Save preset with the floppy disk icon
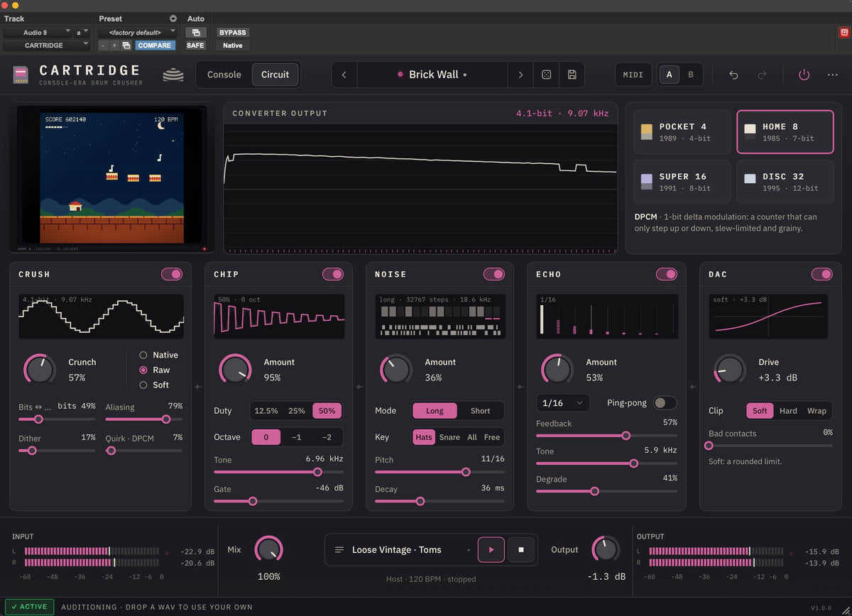Screen dimensions: 852x616 [x=572, y=75]
